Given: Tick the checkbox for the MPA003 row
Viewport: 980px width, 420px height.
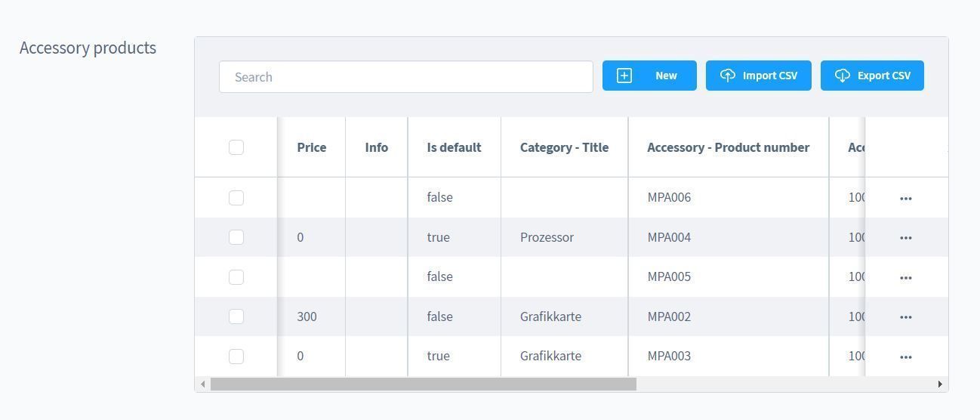Looking at the screenshot, I should tap(236, 357).
